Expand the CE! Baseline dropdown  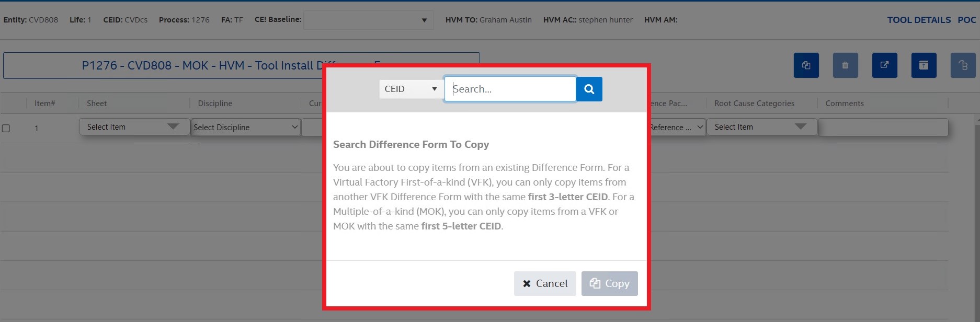click(x=368, y=20)
